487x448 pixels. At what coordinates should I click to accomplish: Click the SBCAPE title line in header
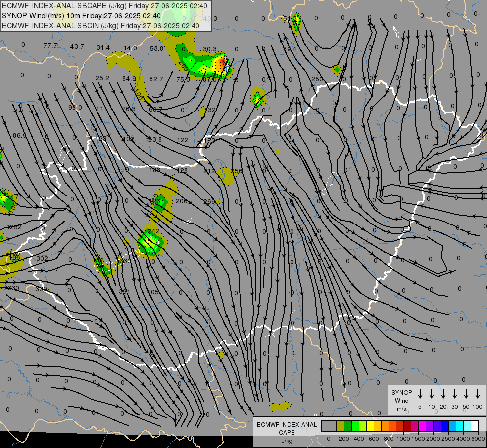pyautogui.click(x=104, y=6)
